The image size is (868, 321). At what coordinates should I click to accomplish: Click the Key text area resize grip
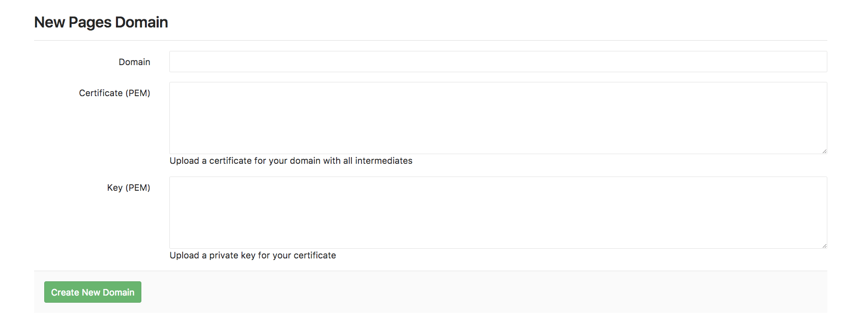coord(824,245)
